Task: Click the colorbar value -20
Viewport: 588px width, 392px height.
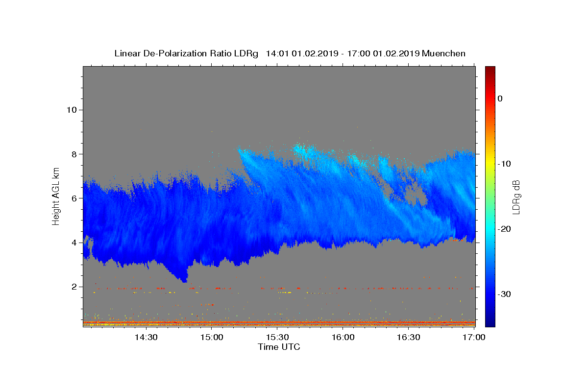Action: [x=504, y=229]
